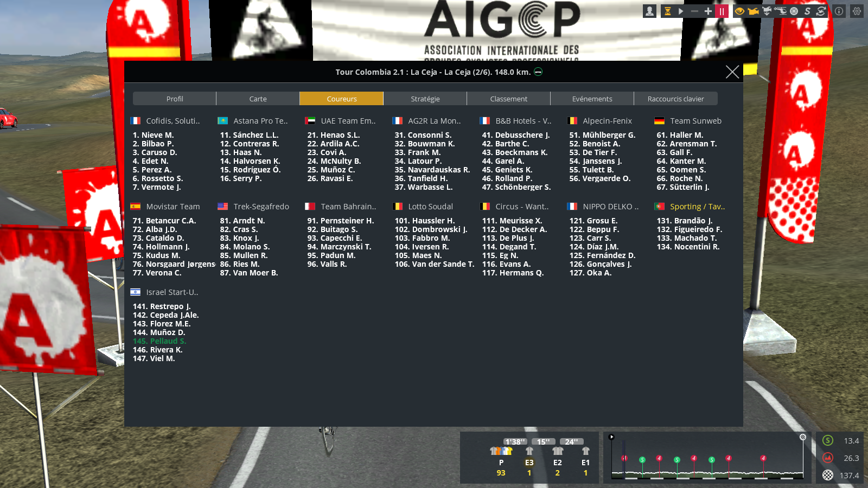Image resolution: width=868 pixels, height=488 pixels.
Task: Open the Stratégie tab
Action: pyautogui.click(x=425, y=99)
